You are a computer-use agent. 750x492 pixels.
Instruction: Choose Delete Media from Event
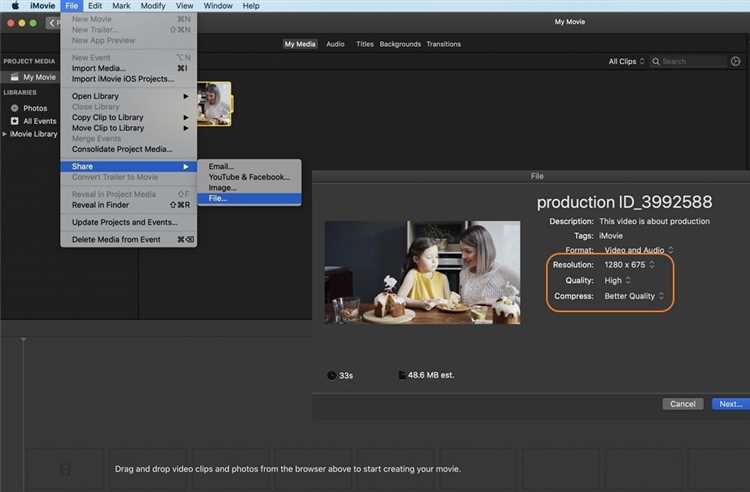pyautogui.click(x=129, y=239)
